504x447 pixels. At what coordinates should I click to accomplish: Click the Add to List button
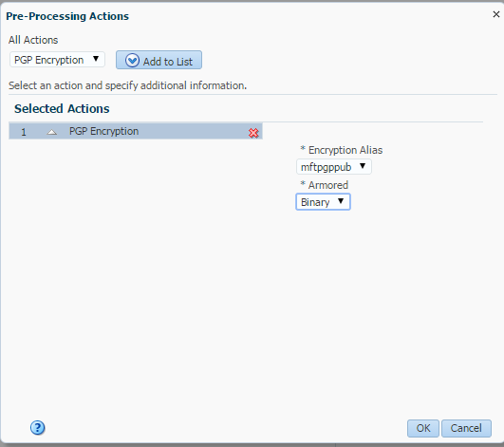click(x=159, y=60)
